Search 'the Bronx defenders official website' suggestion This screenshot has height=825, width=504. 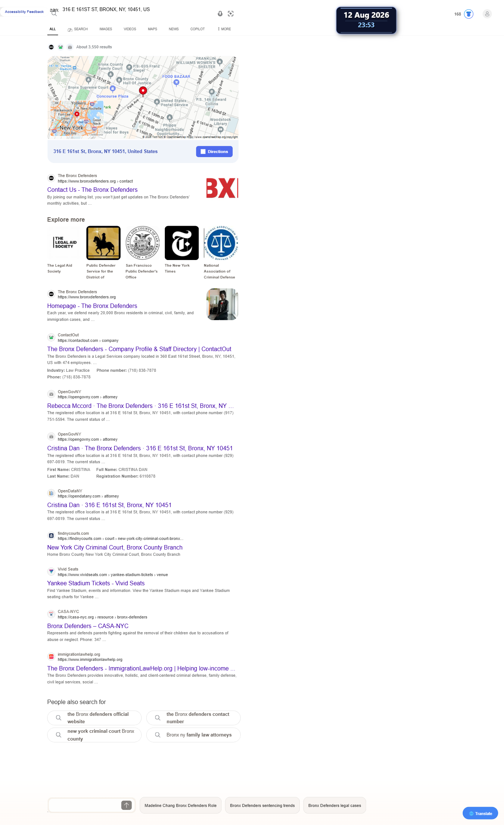(x=94, y=718)
